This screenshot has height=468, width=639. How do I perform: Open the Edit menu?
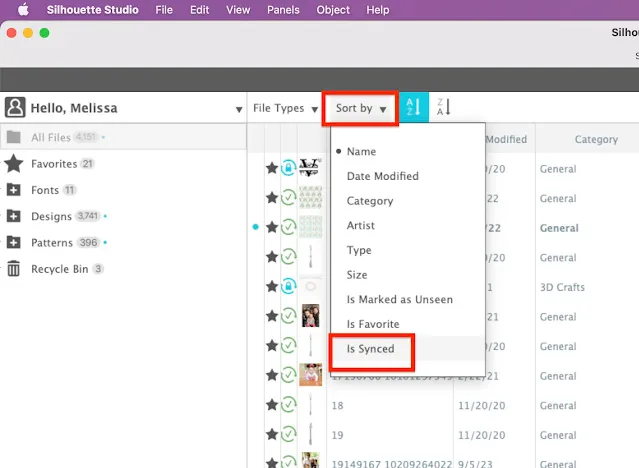point(199,10)
